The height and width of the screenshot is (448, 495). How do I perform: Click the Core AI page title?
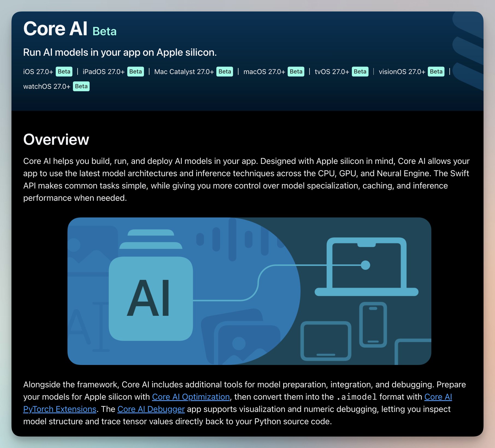[x=55, y=28]
